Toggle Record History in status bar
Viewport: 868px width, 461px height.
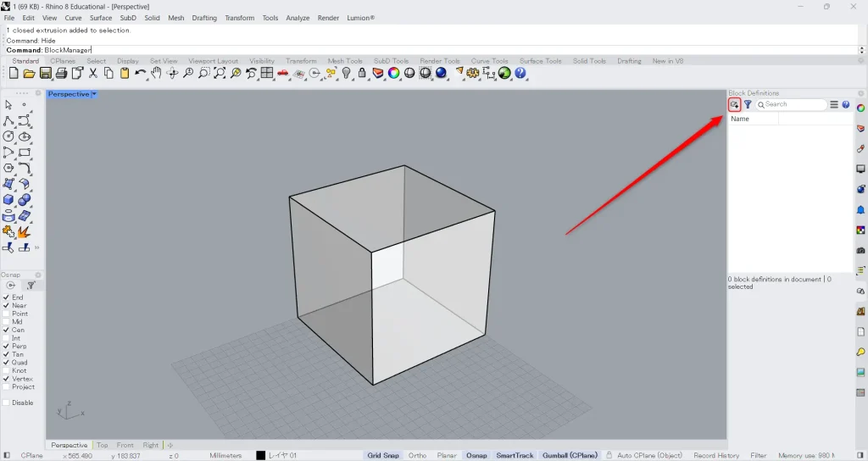point(716,455)
